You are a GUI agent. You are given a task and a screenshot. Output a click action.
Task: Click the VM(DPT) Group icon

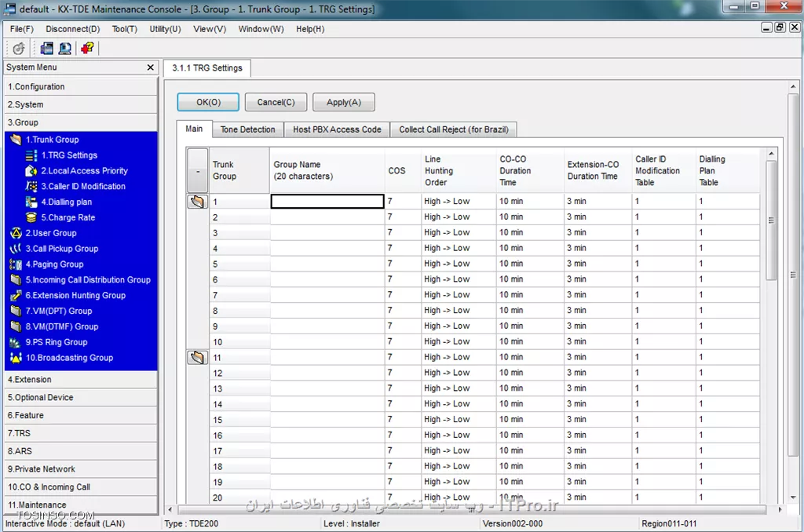[16, 311]
